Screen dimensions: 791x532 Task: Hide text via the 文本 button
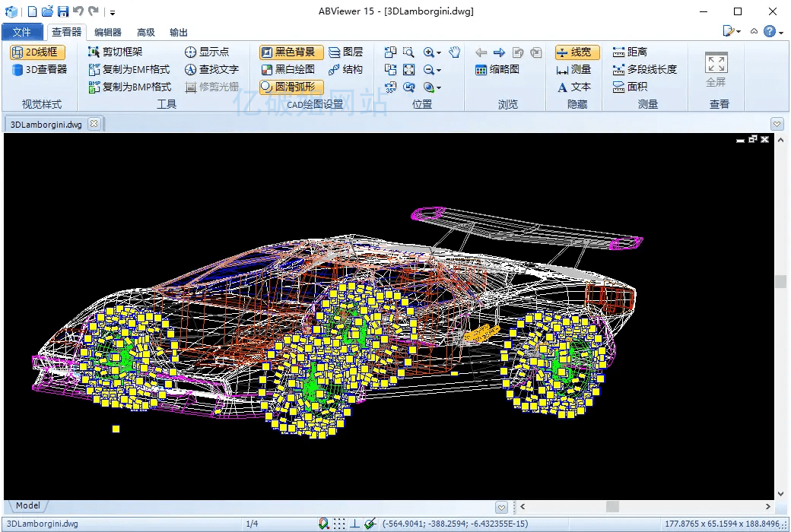tap(574, 87)
